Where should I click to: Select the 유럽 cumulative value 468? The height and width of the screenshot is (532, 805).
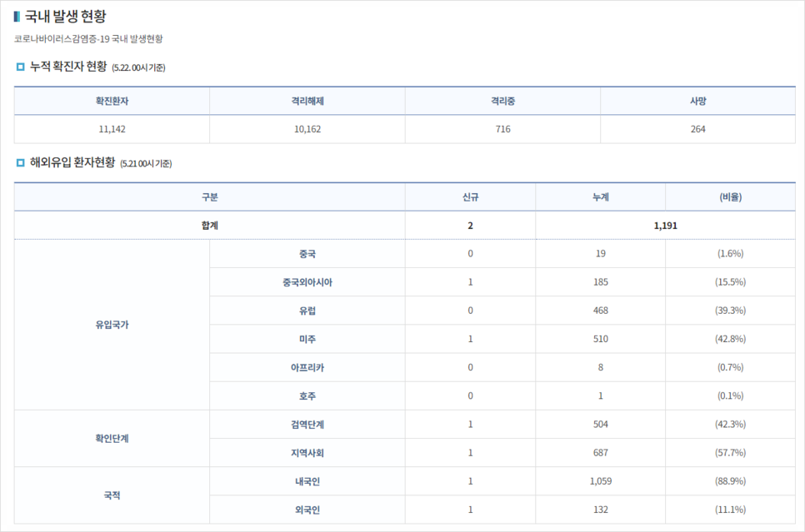pyautogui.click(x=601, y=311)
